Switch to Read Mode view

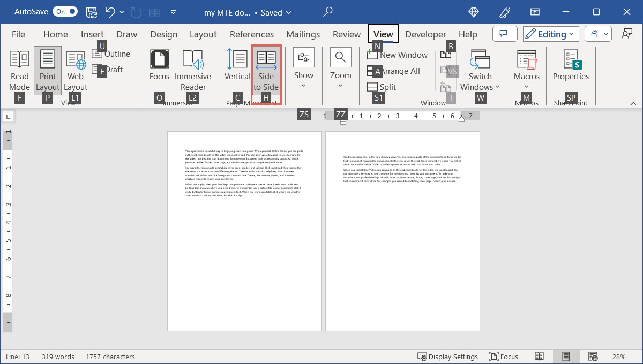click(x=19, y=71)
